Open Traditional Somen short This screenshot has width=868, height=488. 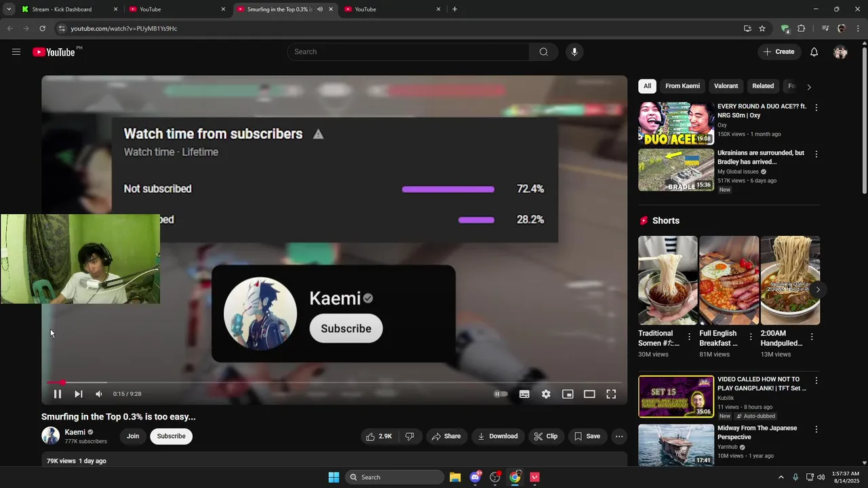point(668,281)
